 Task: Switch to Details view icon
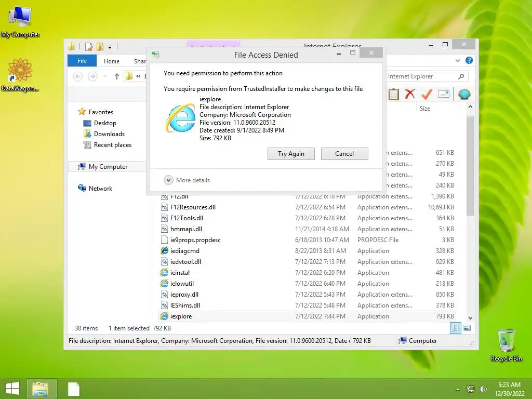[x=455, y=328]
